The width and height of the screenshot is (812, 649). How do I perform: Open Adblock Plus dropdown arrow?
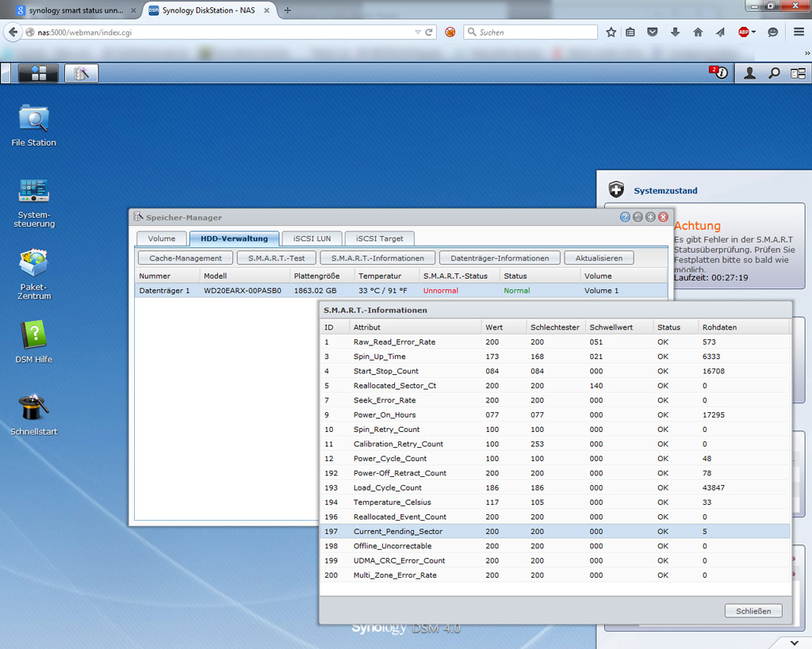[x=753, y=32]
